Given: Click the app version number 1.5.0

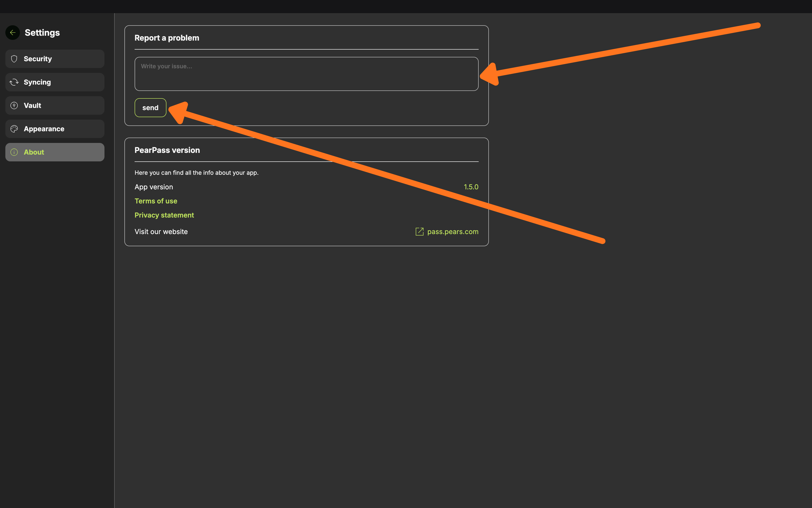Looking at the screenshot, I should click(471, 187).
